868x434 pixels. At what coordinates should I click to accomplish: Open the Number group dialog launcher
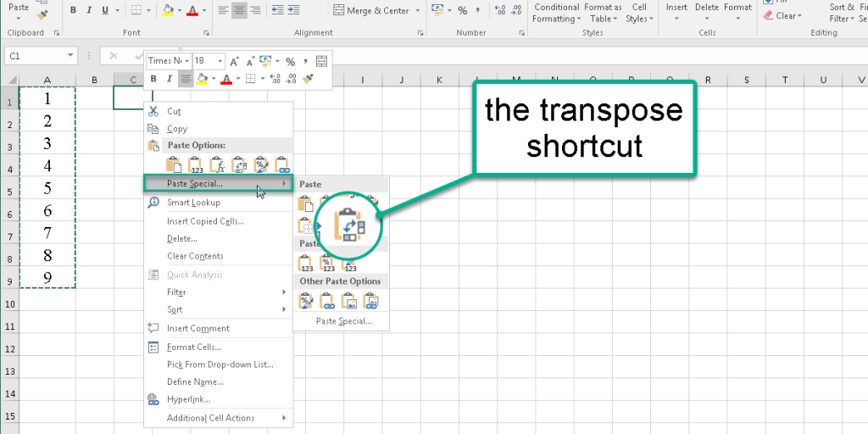(x=521, y=33)
